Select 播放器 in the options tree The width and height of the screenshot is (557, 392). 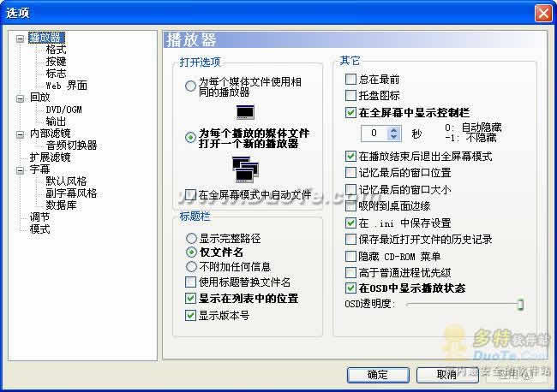(46, 38)
